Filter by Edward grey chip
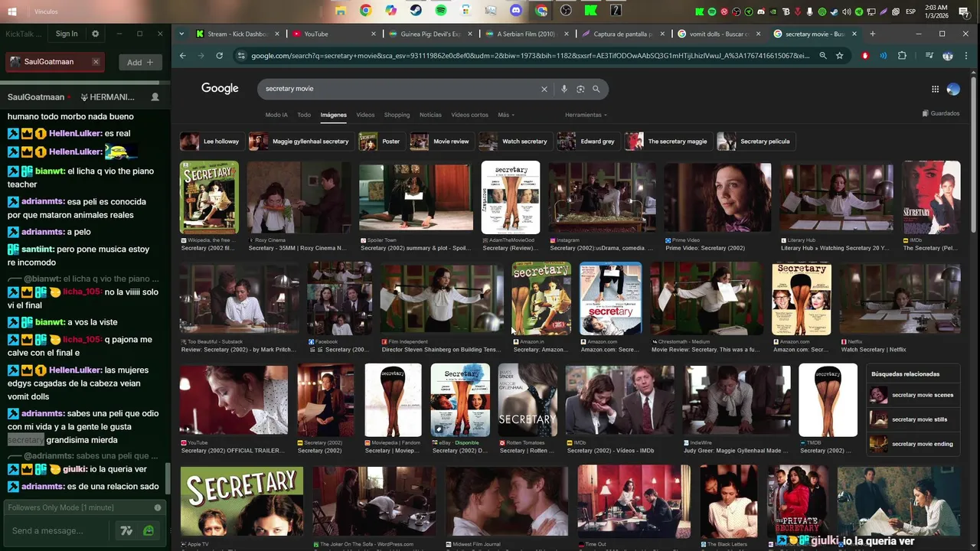 pyautogui.click(x=588, y=141)
